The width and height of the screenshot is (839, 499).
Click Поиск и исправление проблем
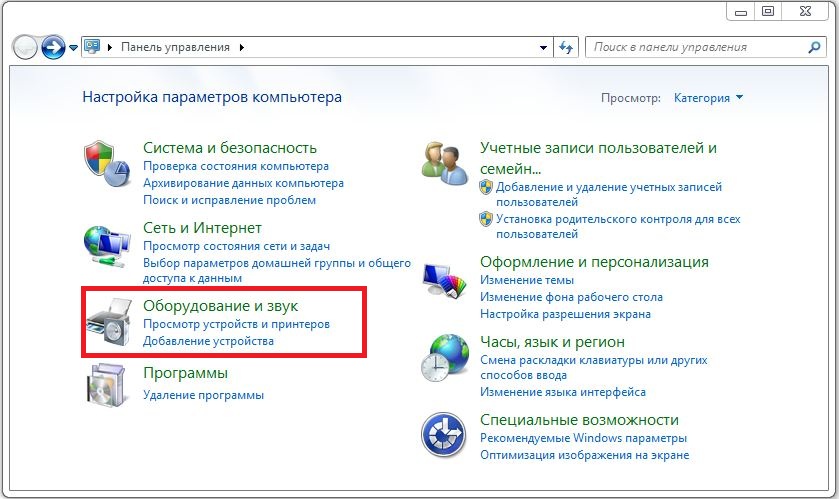coord(229,200)
